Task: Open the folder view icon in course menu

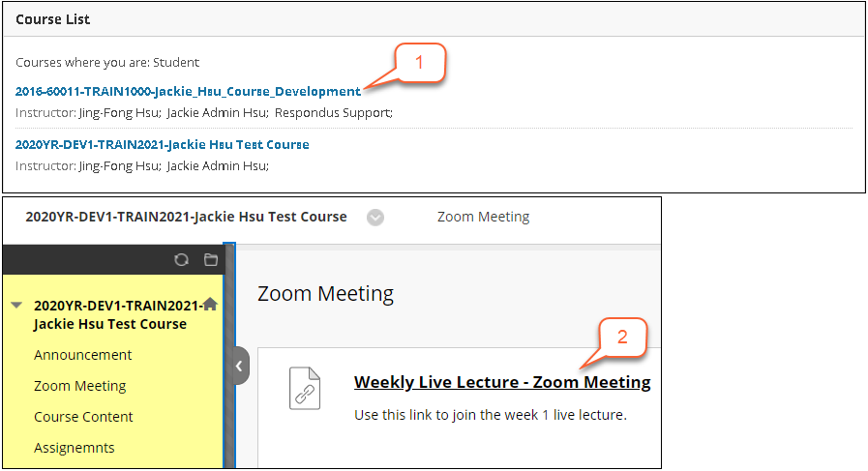Action: 211,259
